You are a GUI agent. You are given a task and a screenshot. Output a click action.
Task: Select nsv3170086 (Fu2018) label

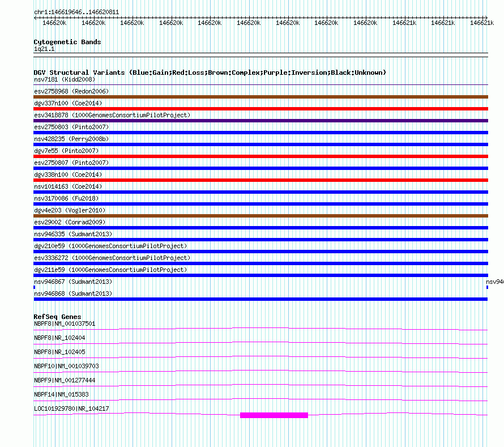[66, 198]
